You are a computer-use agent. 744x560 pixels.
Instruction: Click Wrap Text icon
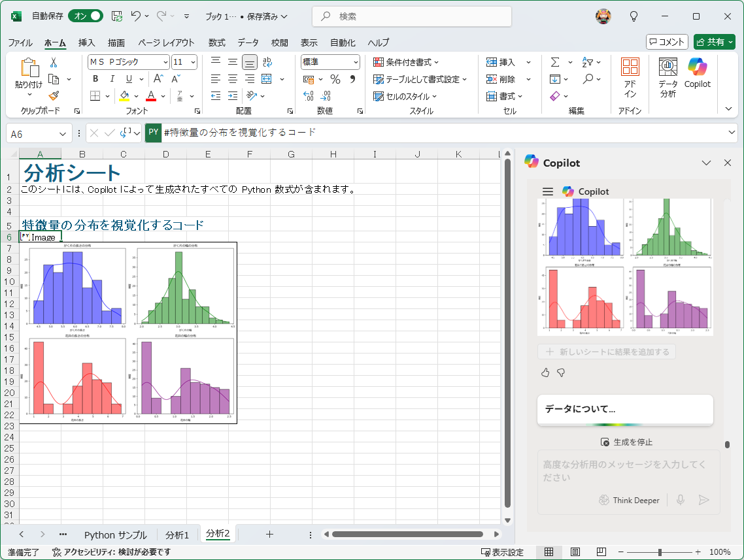coord(267,62)
